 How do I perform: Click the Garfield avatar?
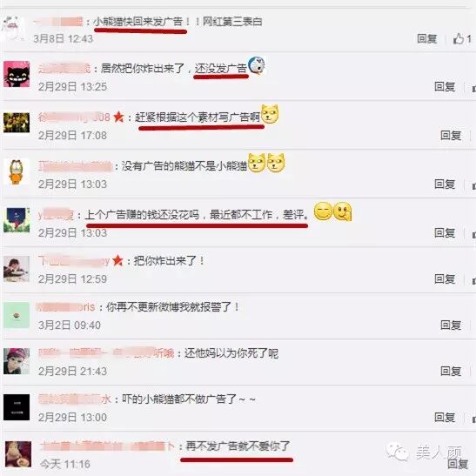coord(17,171)
